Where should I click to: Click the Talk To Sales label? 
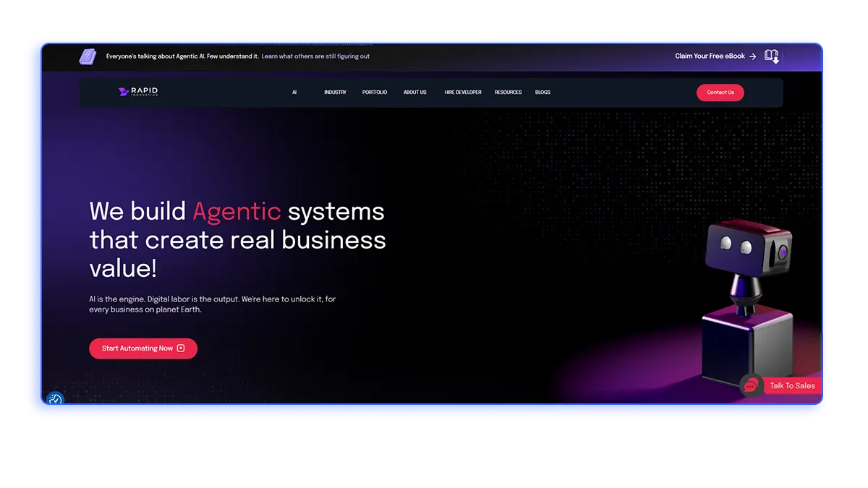click(792, 386)
